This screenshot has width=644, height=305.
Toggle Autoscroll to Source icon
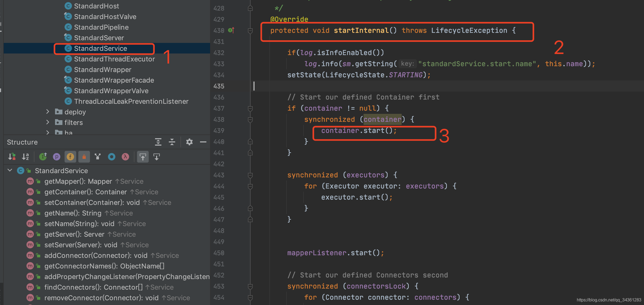(x=143, y=157)
